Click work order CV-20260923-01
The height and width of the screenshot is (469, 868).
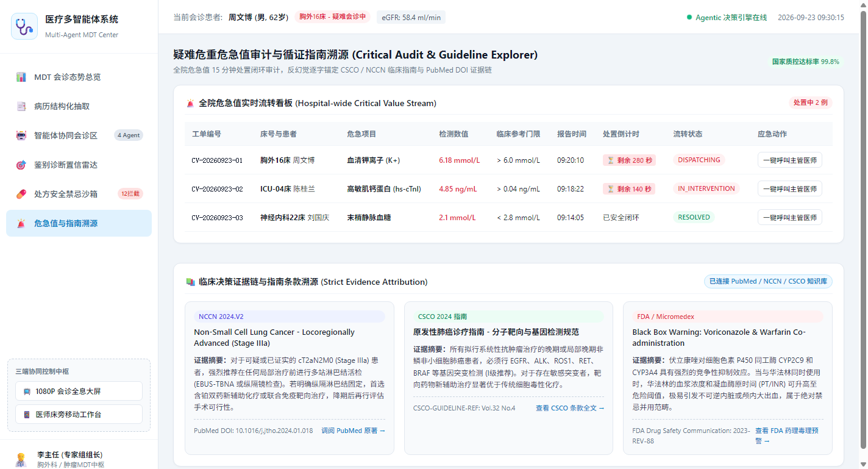(217, 160)
